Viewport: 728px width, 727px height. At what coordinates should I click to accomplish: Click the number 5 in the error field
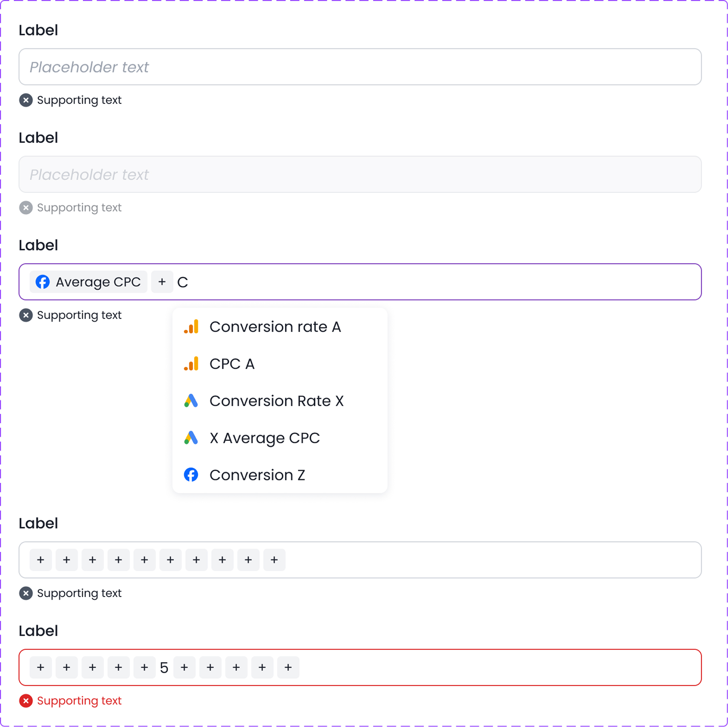click(x=164, y=667)
